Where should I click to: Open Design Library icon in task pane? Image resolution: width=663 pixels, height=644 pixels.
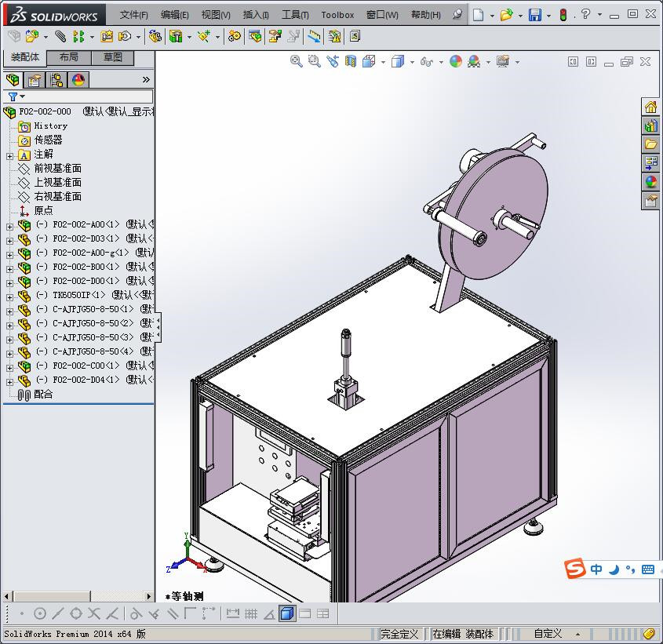tap(650, 126)
